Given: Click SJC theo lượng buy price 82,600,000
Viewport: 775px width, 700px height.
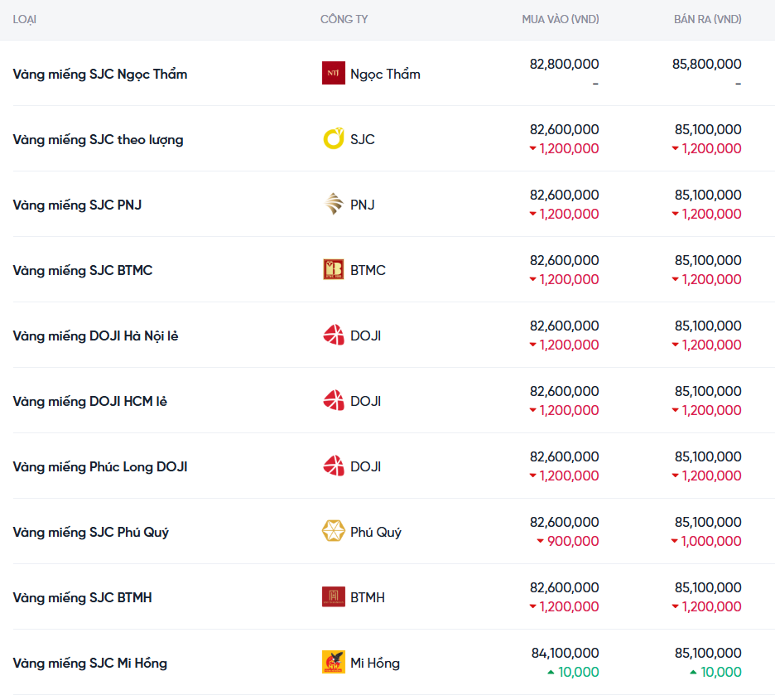Looking at the screenshot, I should click(x=565, y=129).
